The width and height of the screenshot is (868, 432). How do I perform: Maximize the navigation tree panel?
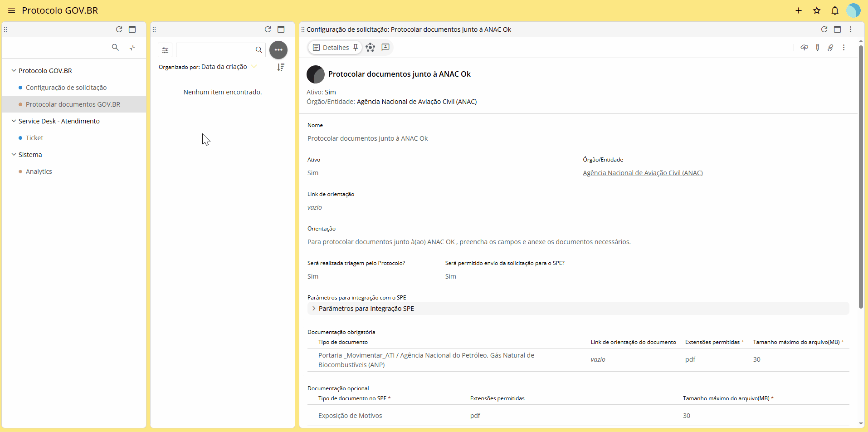coord(132,29)
